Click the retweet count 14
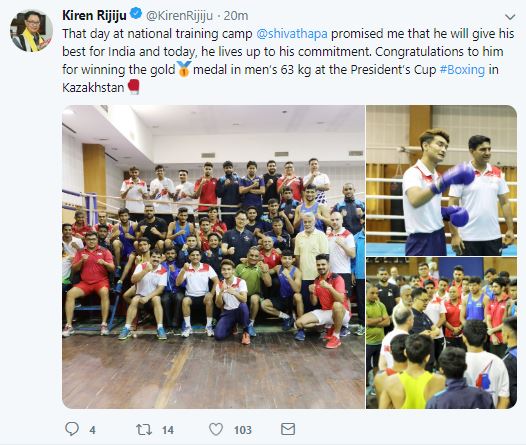The width and height of the screenshot is (526, 445). (168, 430)
